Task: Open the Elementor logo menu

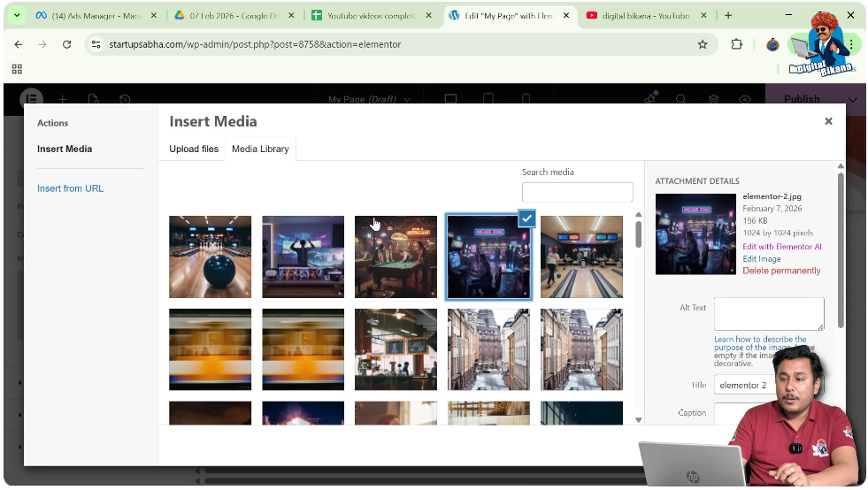Action: [32, 98]
